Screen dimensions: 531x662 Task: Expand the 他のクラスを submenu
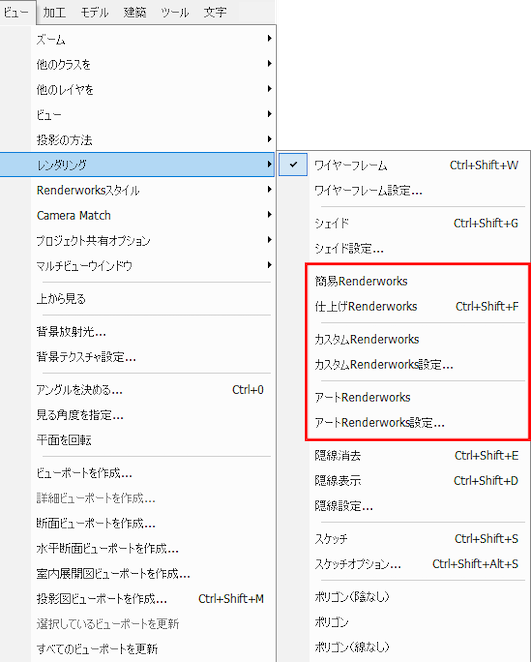pyautogui.click(x=154, y=64)
